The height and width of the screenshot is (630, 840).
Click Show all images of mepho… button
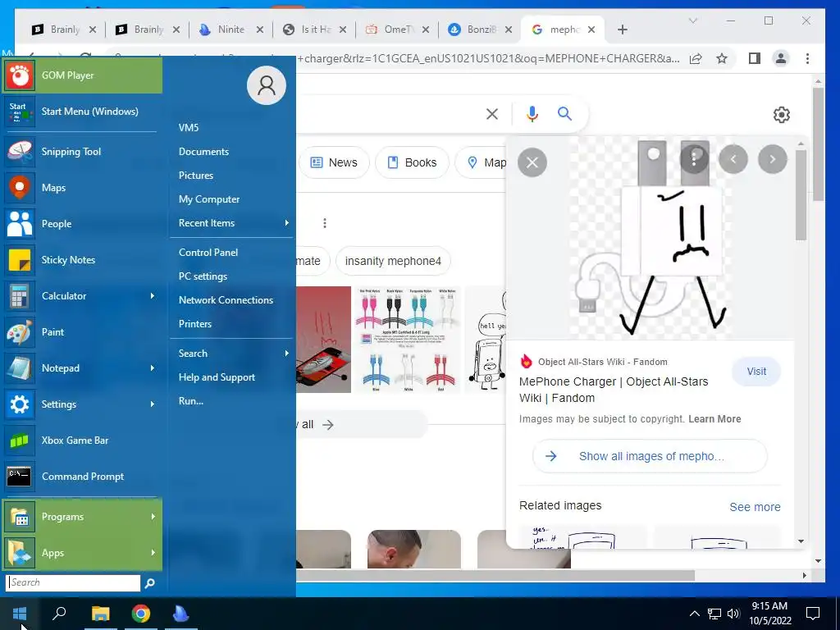point(650,456)
